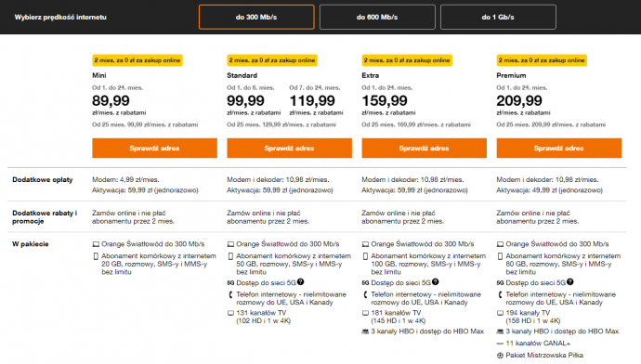This screenshot has height=364, width=641.
Task: Click 'Sprawdź adres' for the Mini plan
Action: point(154,148)
